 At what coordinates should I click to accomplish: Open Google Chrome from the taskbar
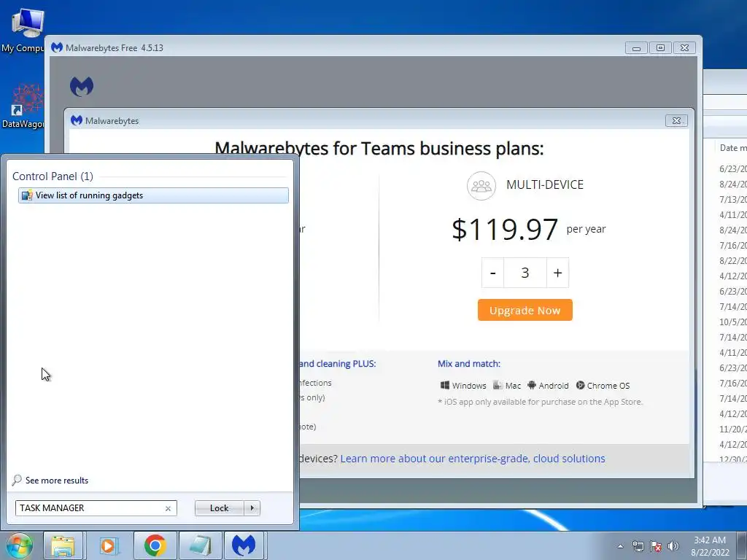point(155,545)
